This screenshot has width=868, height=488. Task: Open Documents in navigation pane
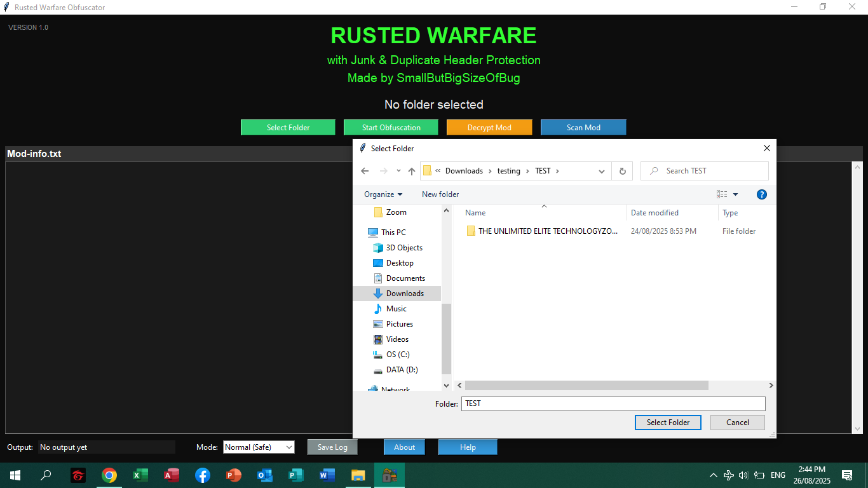(405, 278)
